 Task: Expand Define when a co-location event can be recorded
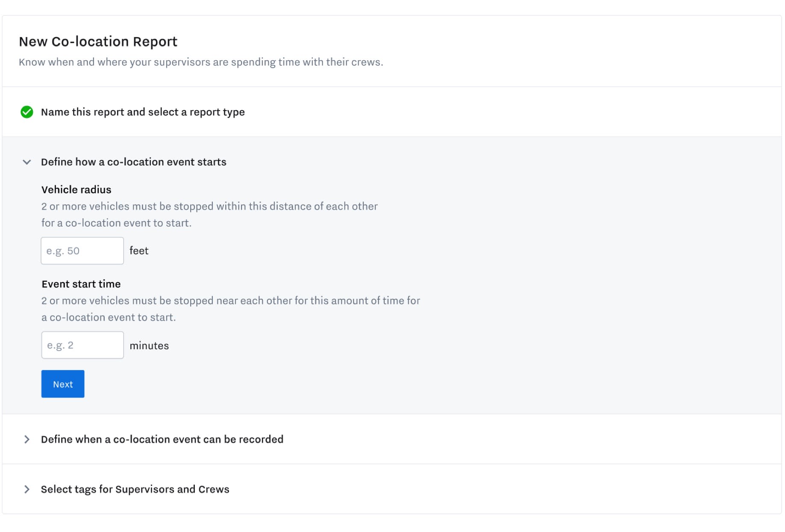pyautogui.click(x=162, y=439)
